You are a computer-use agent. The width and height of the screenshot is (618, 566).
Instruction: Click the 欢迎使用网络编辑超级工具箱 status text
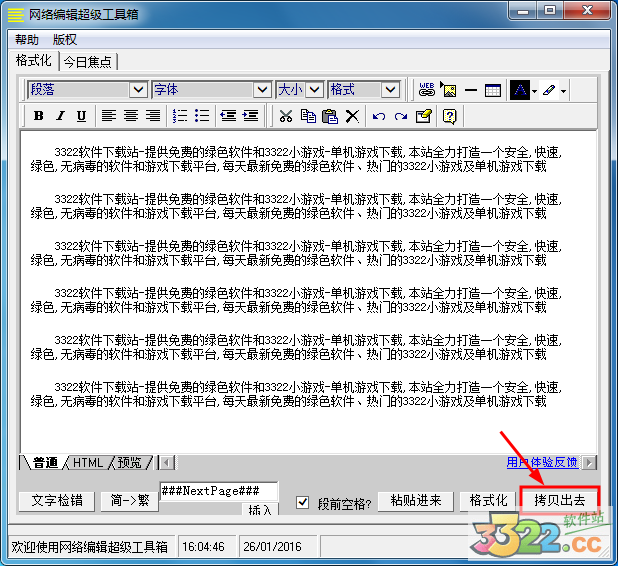[x=89, y=547]
